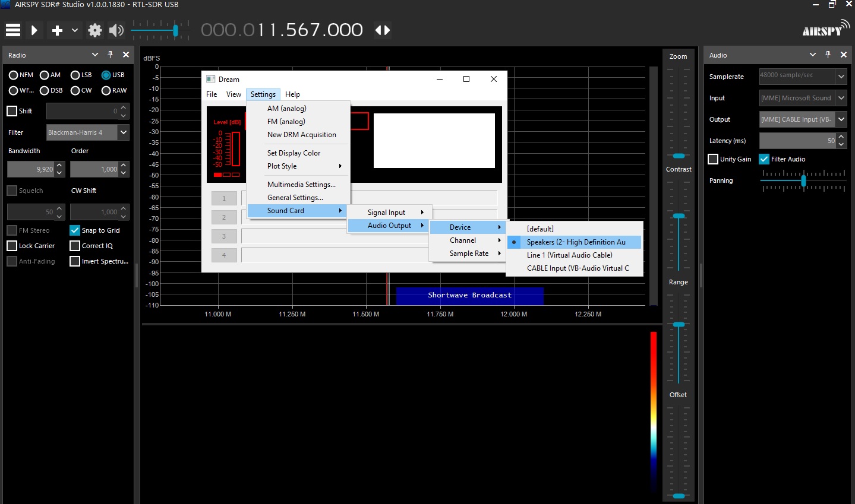Choose CABLE Input (VB-Audio Virtual C device
Screen dimensions: 855x504
coord(575,268)
